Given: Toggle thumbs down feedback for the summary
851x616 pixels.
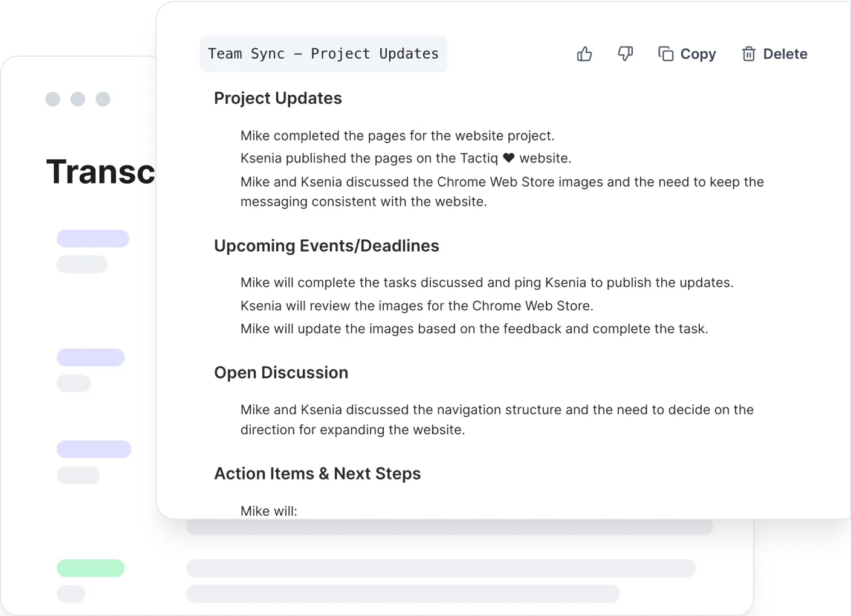Looking at the screenshot, I should point(625,54).
